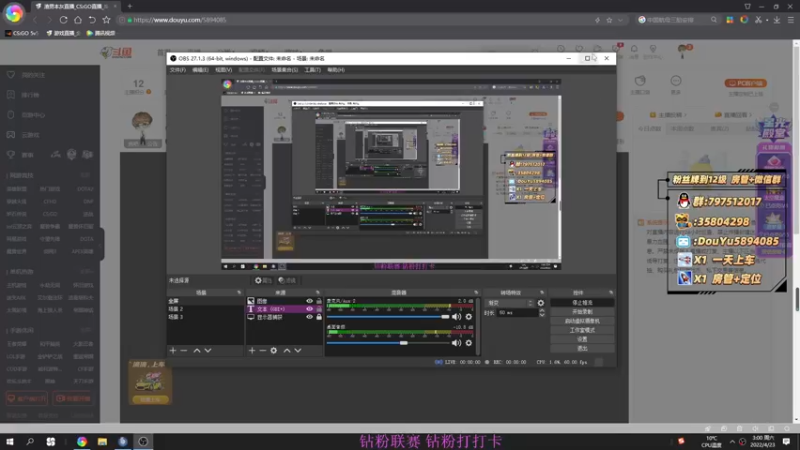Decrease transition duration with the down stepper
Image resolution: width=800 pixels, height=450 pixels.
tap(542, 315)
